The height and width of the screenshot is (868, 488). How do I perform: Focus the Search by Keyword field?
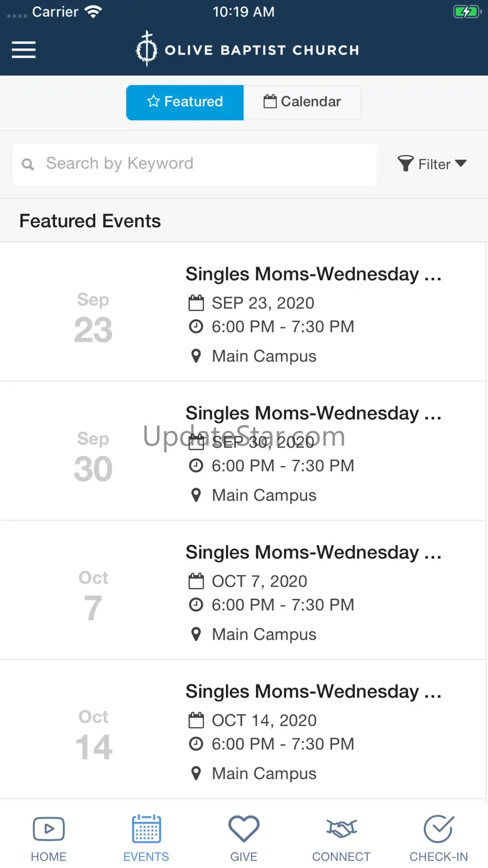coord(195,165)
